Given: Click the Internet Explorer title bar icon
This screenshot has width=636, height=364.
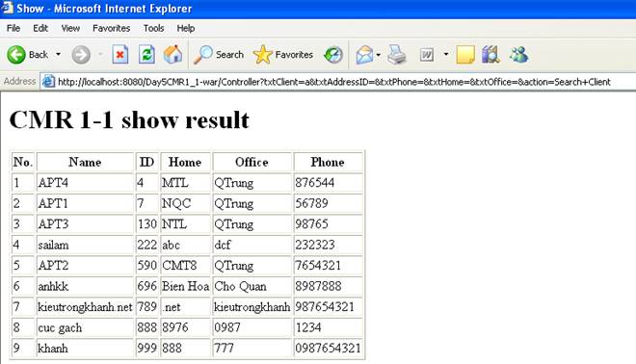Looking at the screenshot, I should 7,8.
